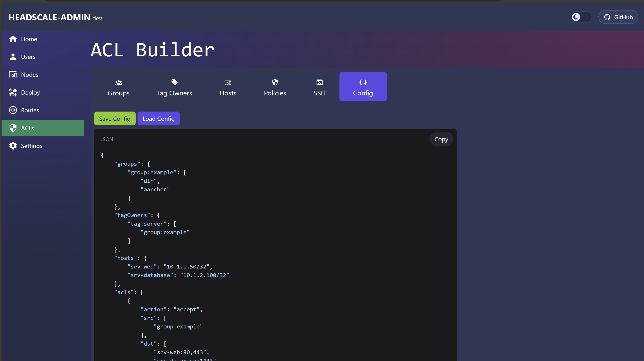
Task: Click the Save Config button
Action: point(115,118)
